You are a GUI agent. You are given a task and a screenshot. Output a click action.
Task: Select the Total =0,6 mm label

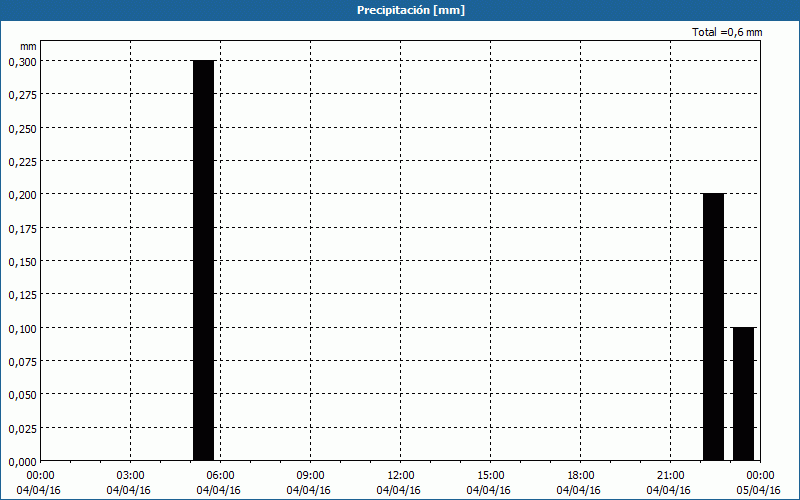click(727, 32)
